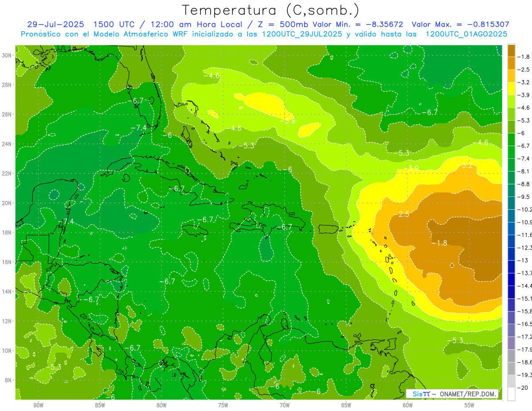
Task: Click the "30N" latitude axis label
Action: pos(8,55)
